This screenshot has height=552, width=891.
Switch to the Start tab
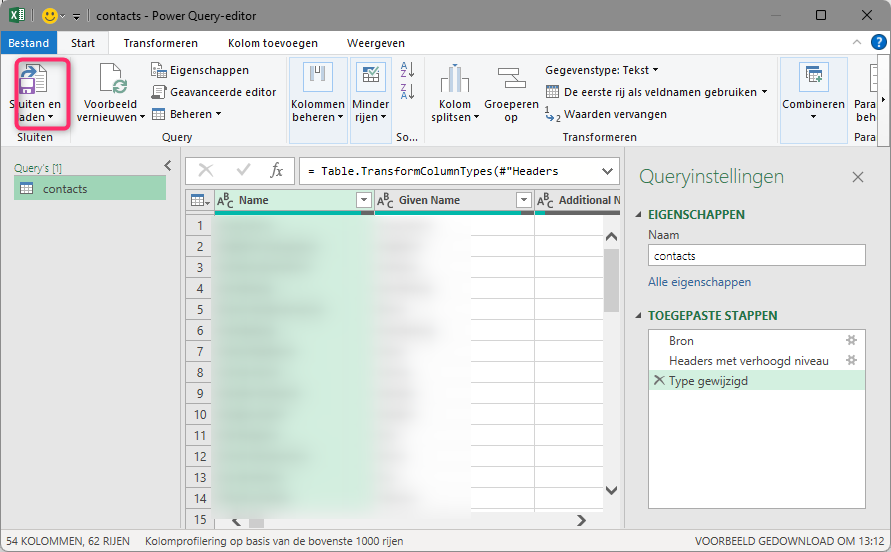(x=83, y=43)
